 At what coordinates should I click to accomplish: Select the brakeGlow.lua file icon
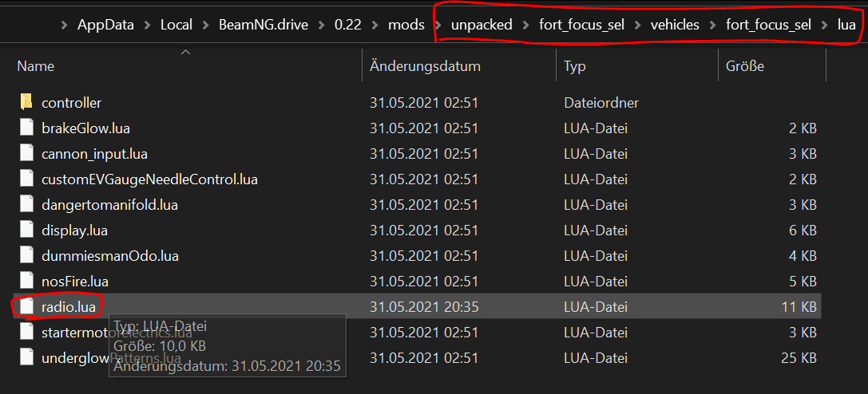(x=26, y=128)
